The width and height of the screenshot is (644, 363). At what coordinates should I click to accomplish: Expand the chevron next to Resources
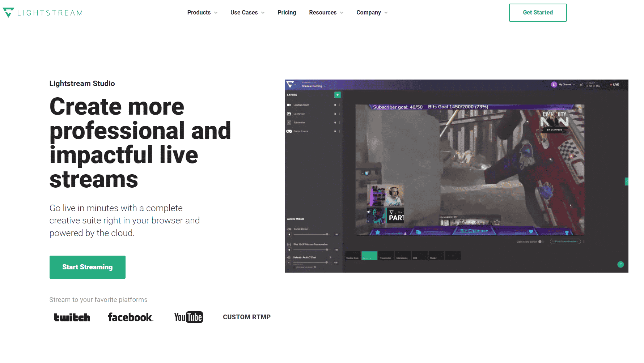tap(342, 13)
